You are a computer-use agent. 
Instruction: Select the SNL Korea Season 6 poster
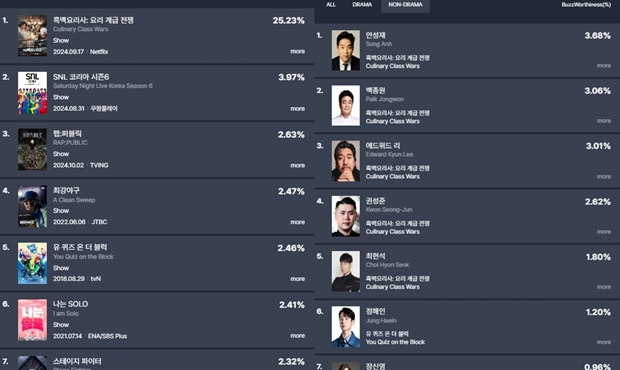32,92
